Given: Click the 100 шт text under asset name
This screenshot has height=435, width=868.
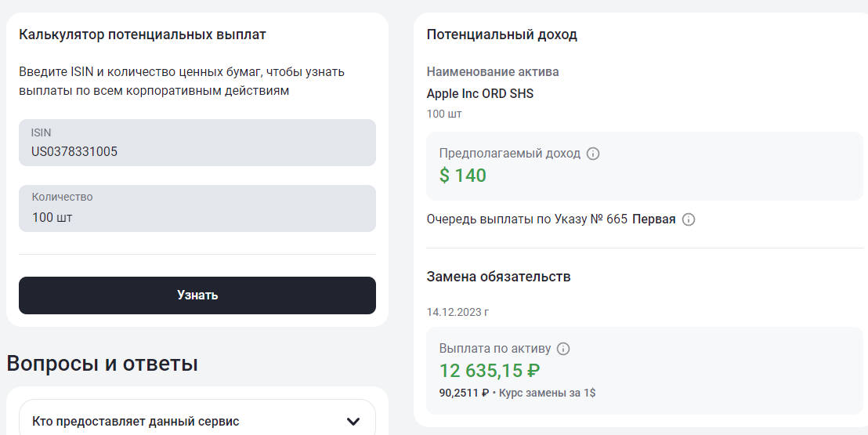Looking at the screenshot, I should (444, 114).
